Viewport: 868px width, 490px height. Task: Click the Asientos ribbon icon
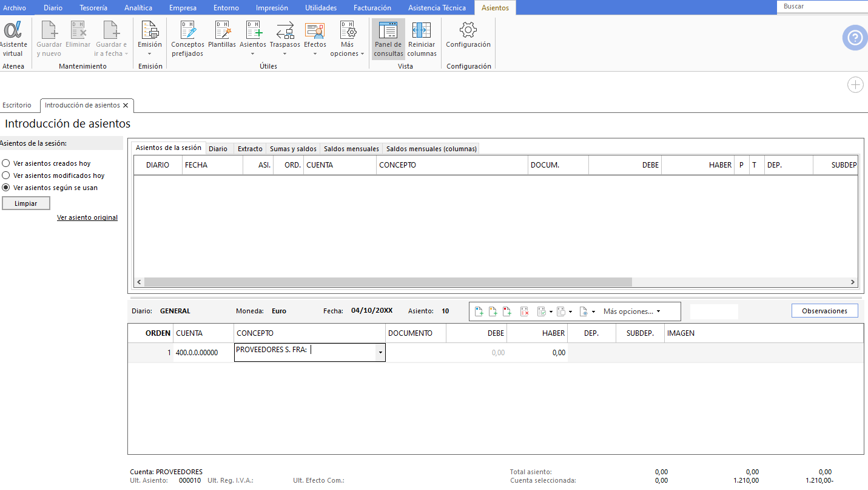pos(253,30)
